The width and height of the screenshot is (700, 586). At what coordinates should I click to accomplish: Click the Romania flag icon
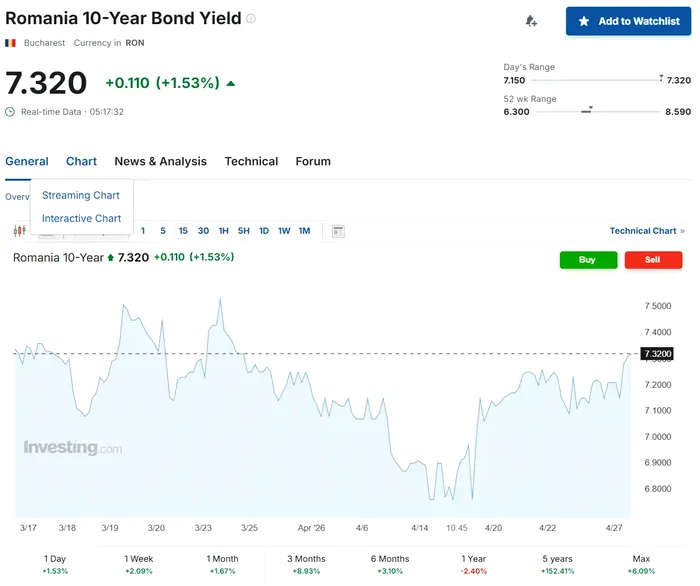tap(11, 43)
